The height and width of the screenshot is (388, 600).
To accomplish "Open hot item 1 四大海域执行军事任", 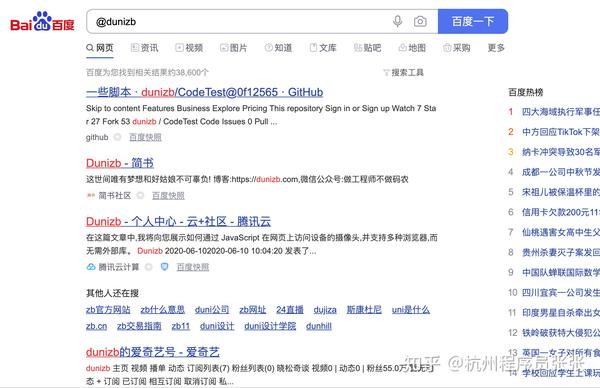I will 561,112.
